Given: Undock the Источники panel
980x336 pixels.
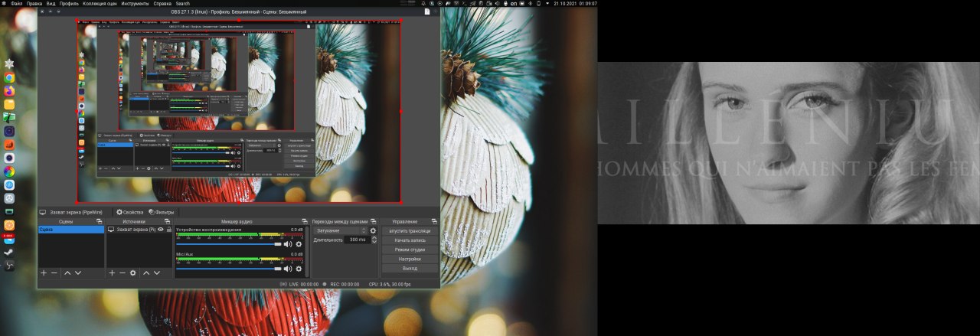Looking at the screenshot, I should click(x=168, y=221).
